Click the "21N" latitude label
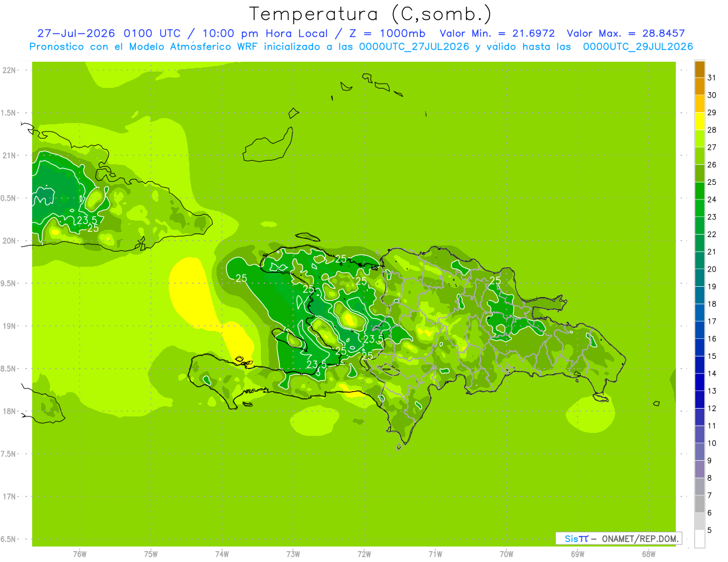Image resolution: width=728 pixels, height=562 pixels. (x=9, y=155)
